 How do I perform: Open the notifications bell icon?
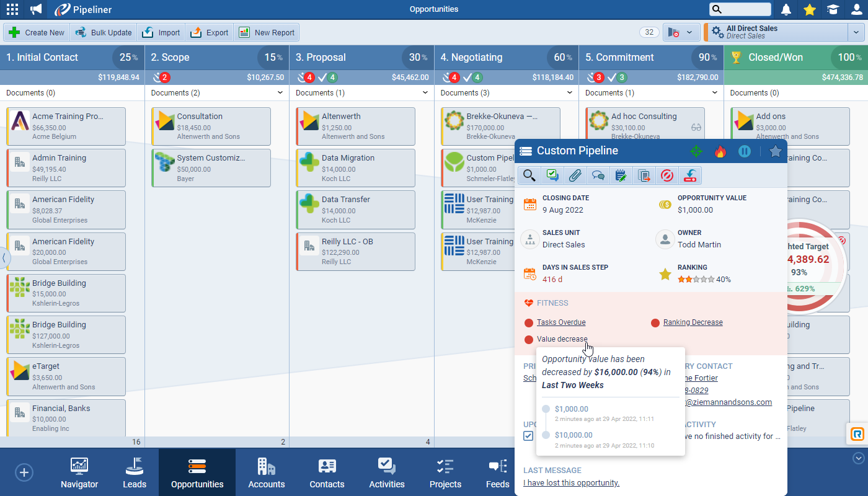[786, 9]
